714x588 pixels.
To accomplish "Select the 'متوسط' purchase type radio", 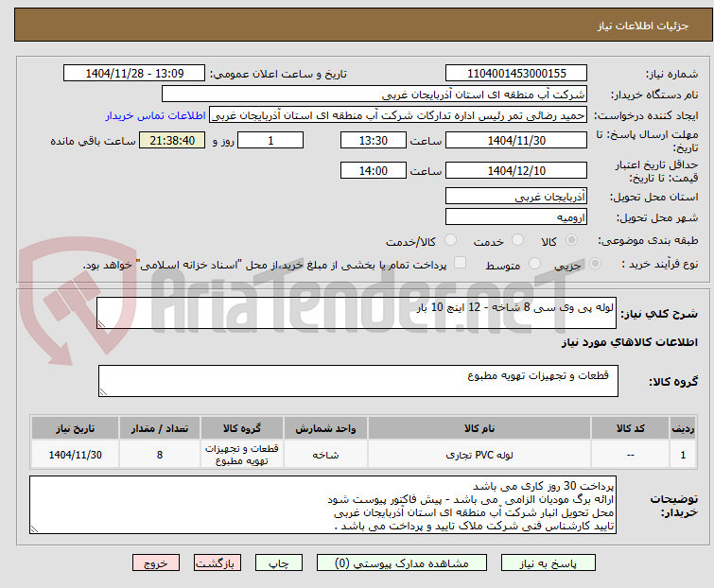I will 534,264.
